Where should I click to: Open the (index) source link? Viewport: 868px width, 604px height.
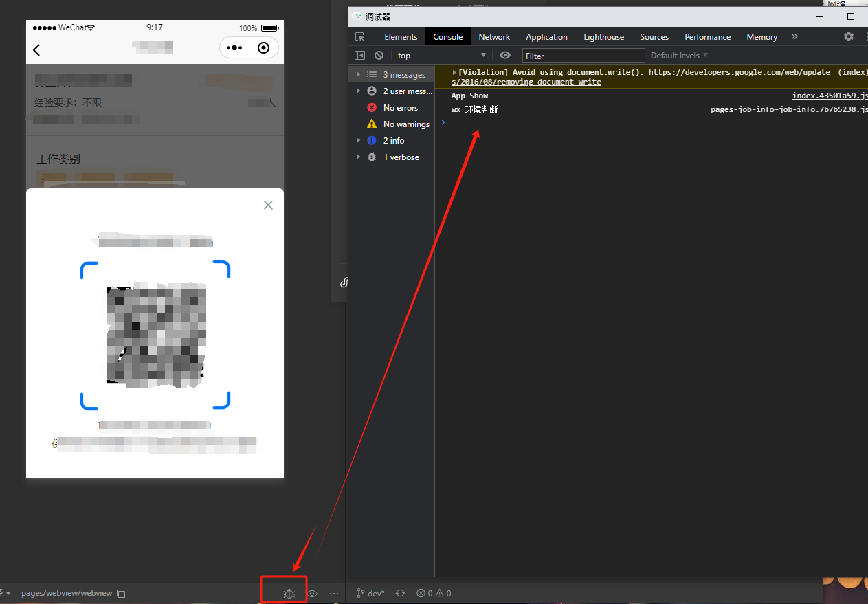tap(852, 72)
